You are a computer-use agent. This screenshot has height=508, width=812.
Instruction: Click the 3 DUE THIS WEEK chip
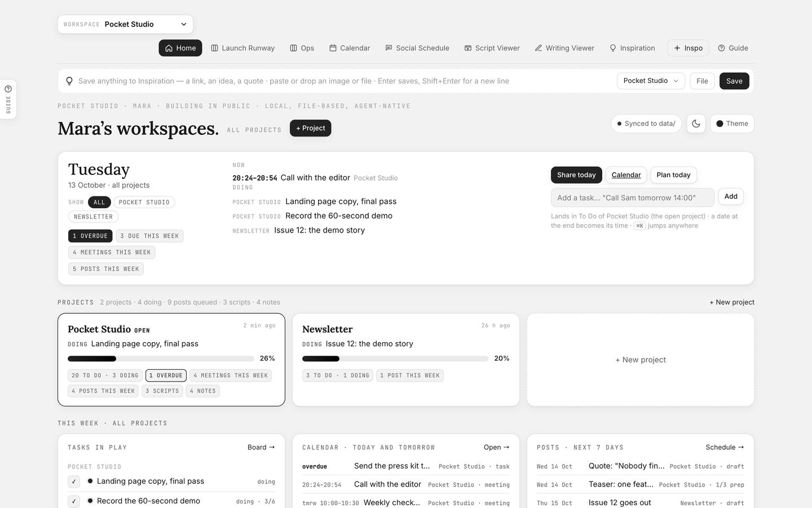click(x=149, y=236)
